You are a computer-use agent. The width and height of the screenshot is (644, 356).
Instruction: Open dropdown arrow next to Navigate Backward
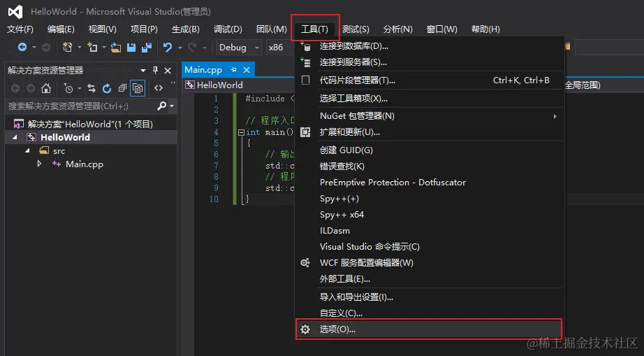34,48
